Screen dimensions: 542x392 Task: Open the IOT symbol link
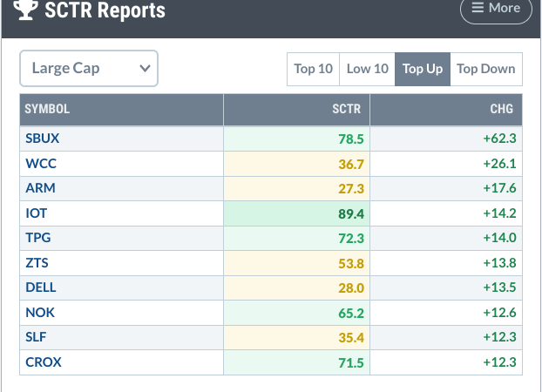pos(37,213)
